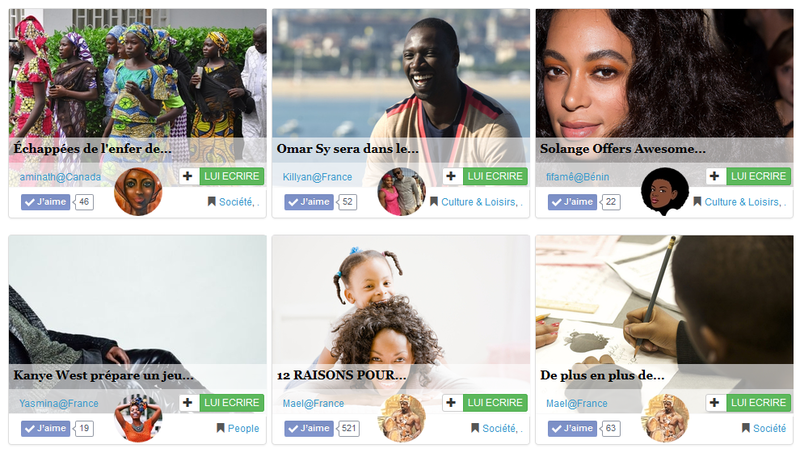Click like count 63 bubble
The height and width of the screenshot is (453, 800).
pos(610,429)
